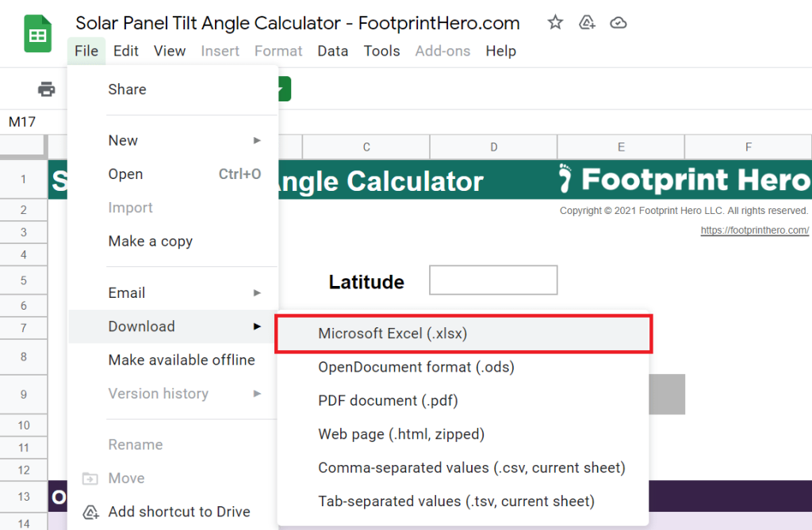Click the Latitude label
812x530 pixels.
coord(366,281)
